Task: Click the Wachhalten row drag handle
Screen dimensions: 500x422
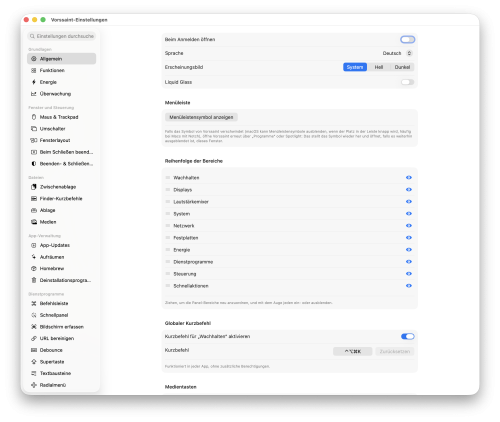Action: 168,178
